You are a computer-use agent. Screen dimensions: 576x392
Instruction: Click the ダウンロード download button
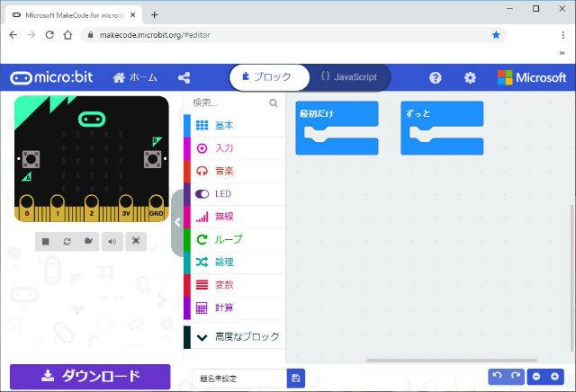point(90,377)
